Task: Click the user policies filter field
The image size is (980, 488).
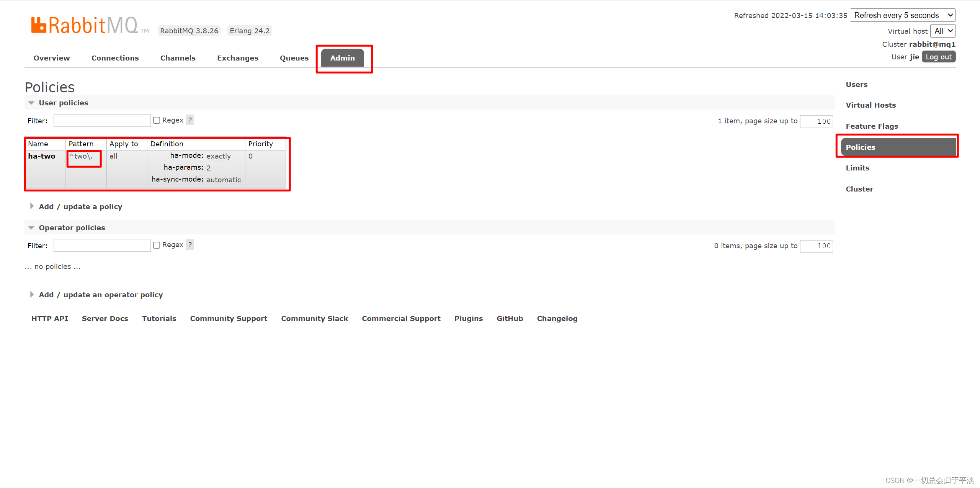Action: [x=102, y=121]
